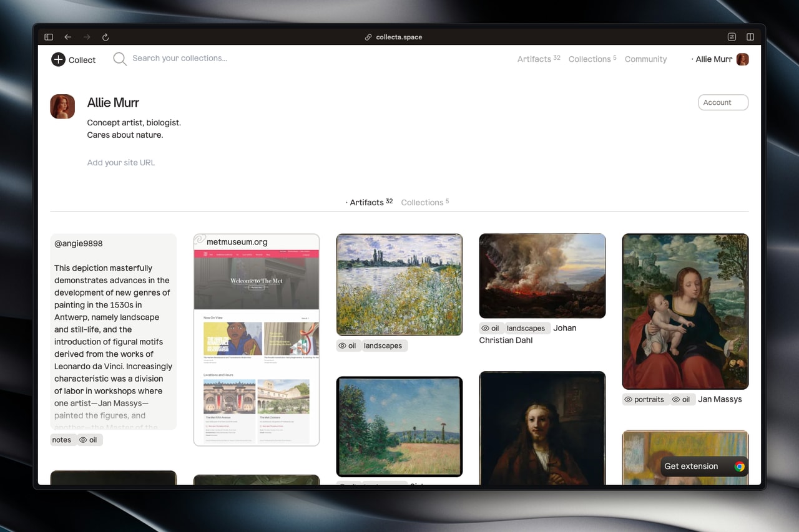Click the Concept artist, biologist bio line
The width and height of the screenshot is (799, 532).
pos(134,123)
